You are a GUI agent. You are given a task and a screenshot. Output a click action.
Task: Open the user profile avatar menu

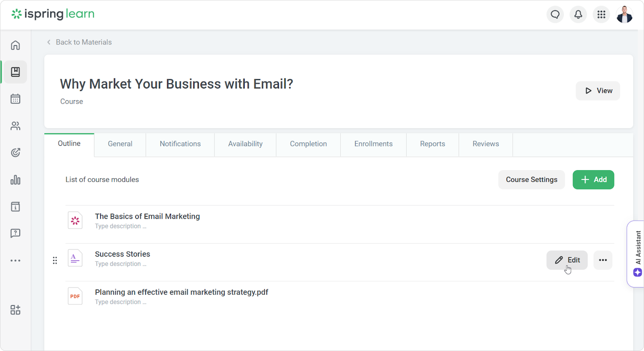coord(624,15)
